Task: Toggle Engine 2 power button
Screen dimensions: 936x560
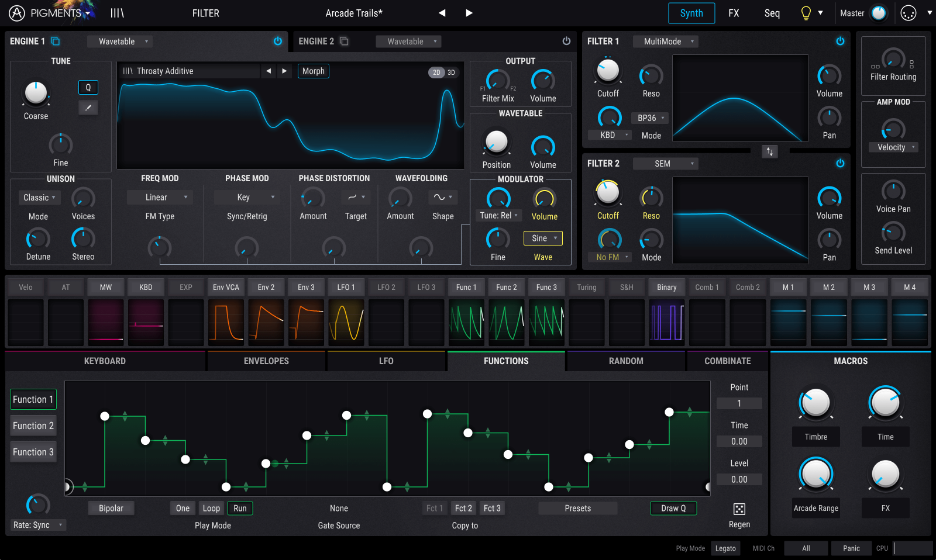Action: coord(566,41)
